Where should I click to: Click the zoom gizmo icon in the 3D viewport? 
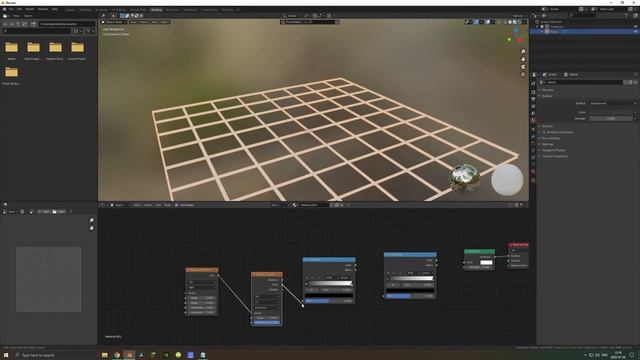point(523,51)
